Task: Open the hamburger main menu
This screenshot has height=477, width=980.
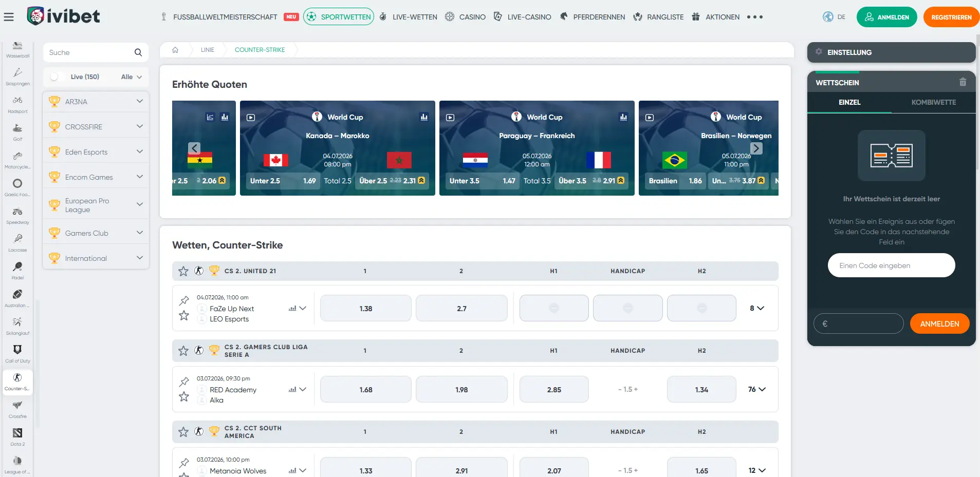Action: pyautogui.click(x=9, y=17)
